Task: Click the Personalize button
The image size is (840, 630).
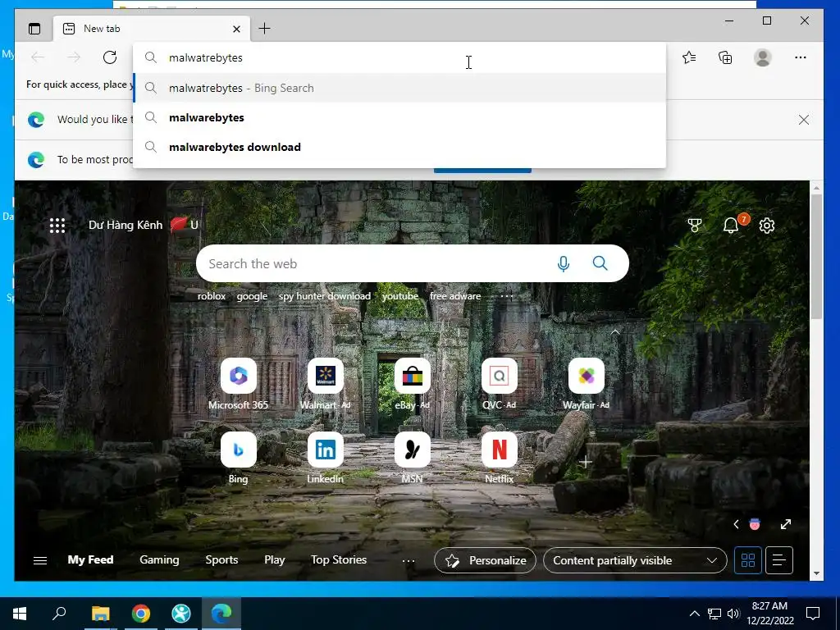Action: [x=485, y=560]
